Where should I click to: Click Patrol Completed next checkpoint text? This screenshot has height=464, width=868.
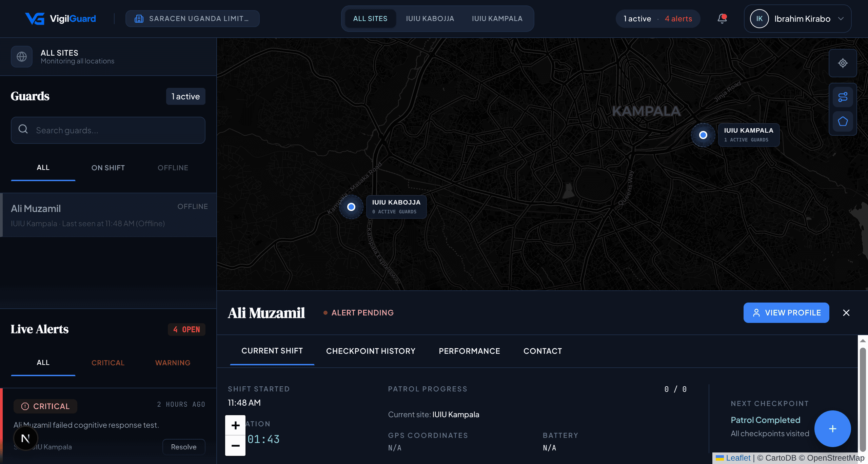point(765,420)
